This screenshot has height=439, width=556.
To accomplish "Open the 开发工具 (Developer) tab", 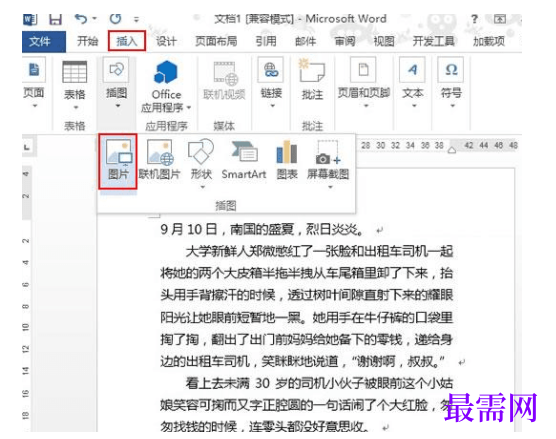I will pos(433,41).
